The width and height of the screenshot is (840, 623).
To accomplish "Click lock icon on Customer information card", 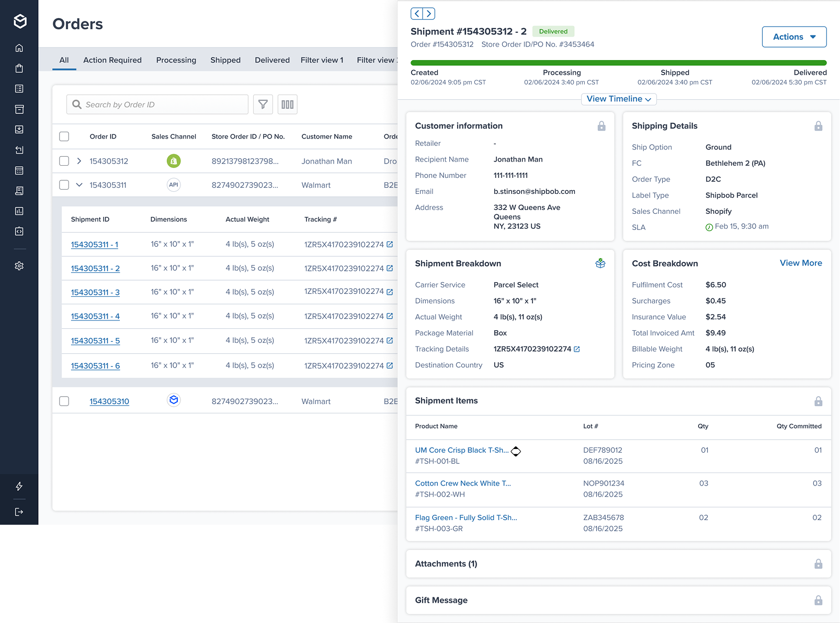I will point(601,126).
